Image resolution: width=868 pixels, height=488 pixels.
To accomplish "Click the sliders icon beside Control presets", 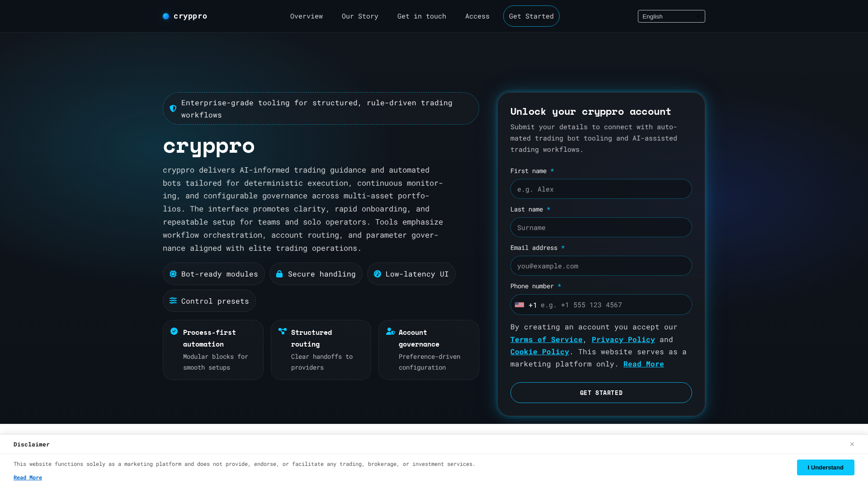I will [173, 300].
